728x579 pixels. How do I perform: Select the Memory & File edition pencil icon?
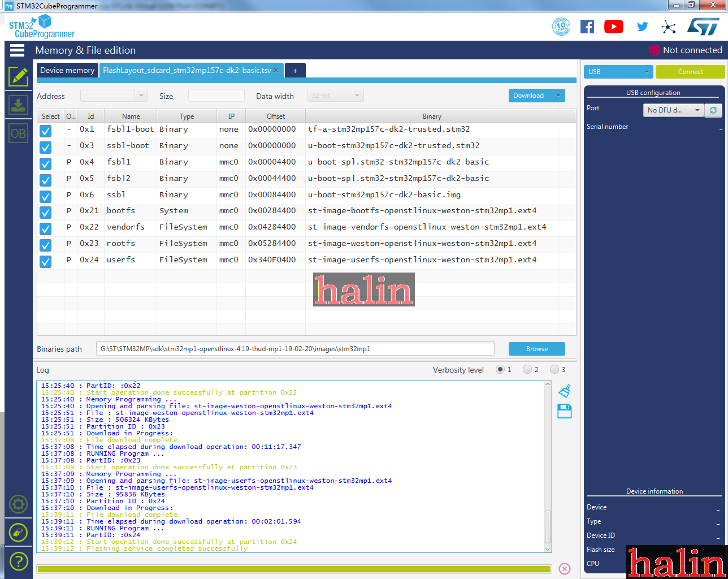[x=18, y=76]
